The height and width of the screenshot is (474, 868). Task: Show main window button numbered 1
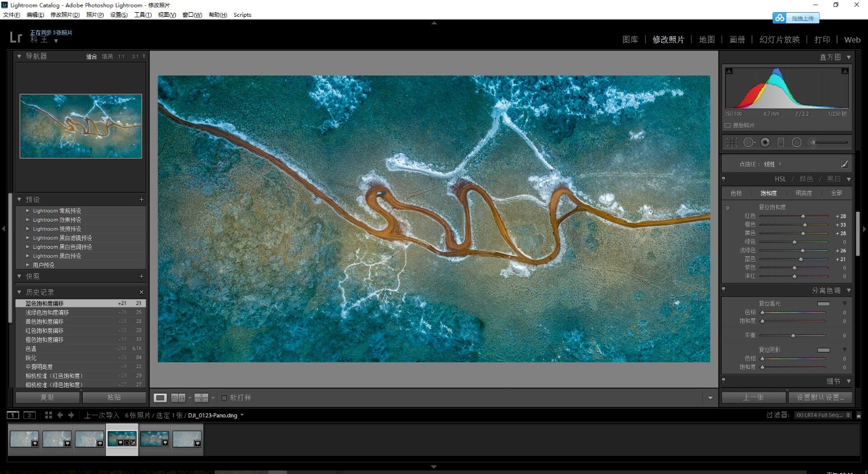tap(13, 415)
